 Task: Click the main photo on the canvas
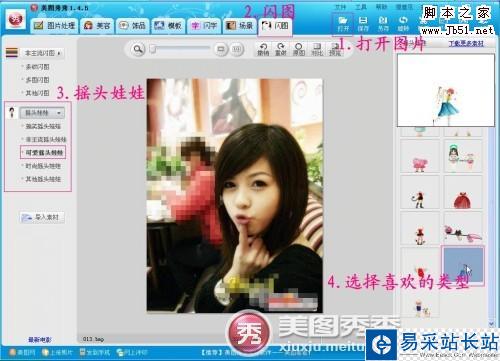point(235,196)
